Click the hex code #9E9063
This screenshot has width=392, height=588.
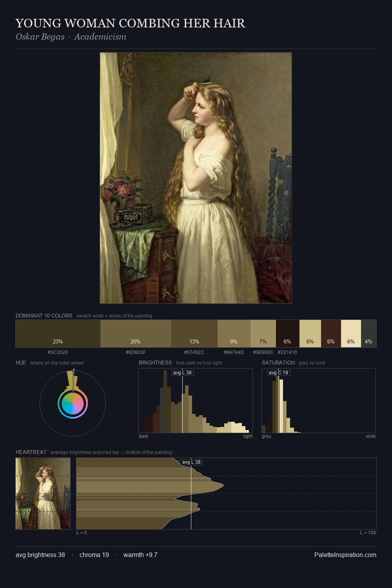(x=263, y=352)
